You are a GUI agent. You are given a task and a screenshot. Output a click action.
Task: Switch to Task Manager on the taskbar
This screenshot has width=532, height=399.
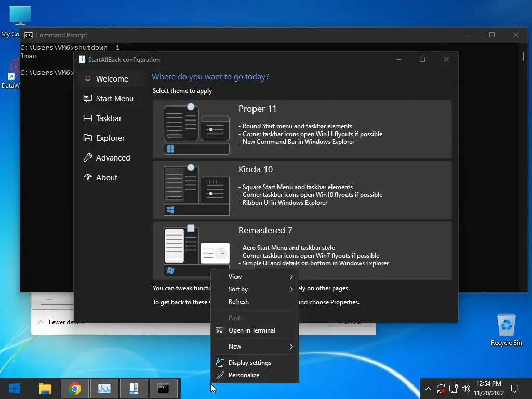[x=104, y=389]
